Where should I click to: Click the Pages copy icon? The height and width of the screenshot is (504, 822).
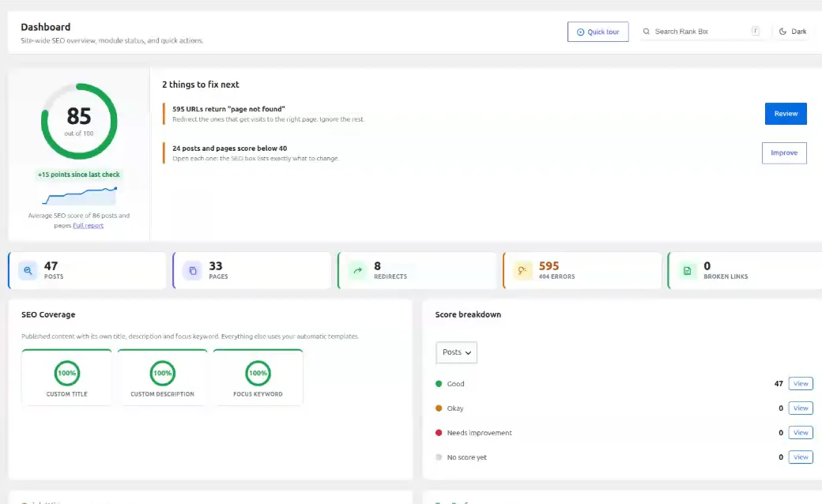tap(192, 270)
